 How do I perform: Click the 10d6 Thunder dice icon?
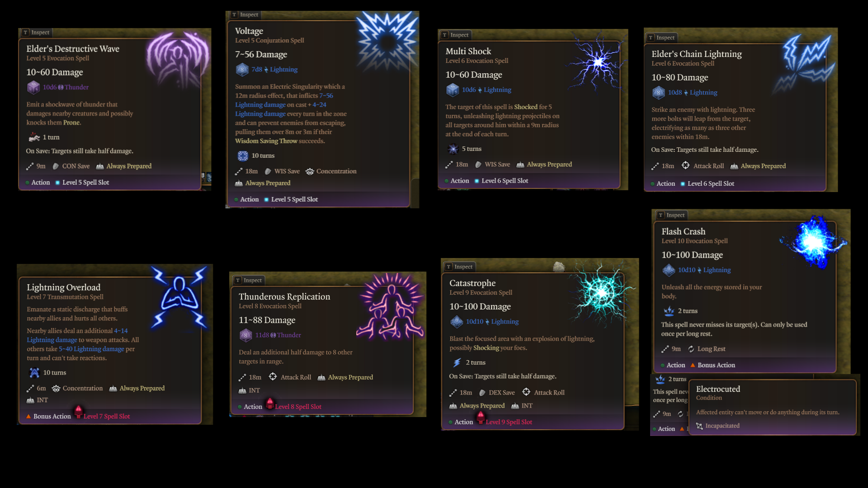tap(33, 87)
